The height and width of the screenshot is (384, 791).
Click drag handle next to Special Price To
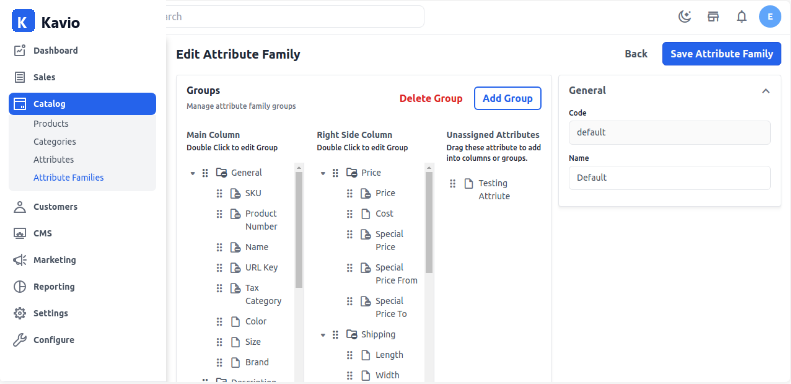tap(350, 301)
